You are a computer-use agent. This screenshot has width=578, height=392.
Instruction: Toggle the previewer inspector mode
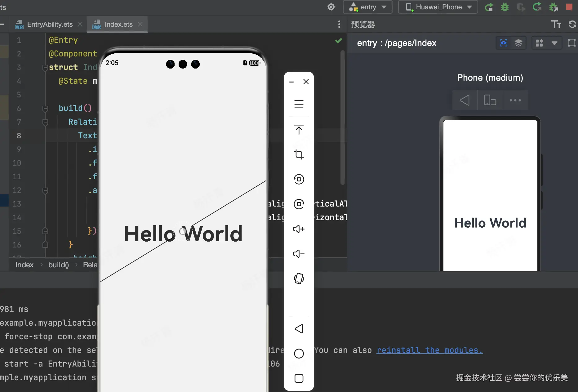click(x=504, y=43)
